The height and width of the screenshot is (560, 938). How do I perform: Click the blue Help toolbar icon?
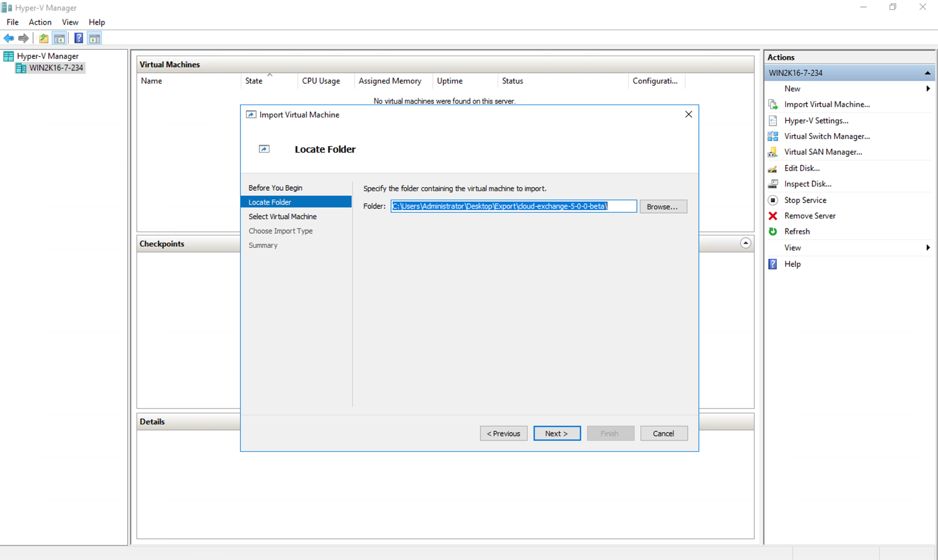(79, 38)
